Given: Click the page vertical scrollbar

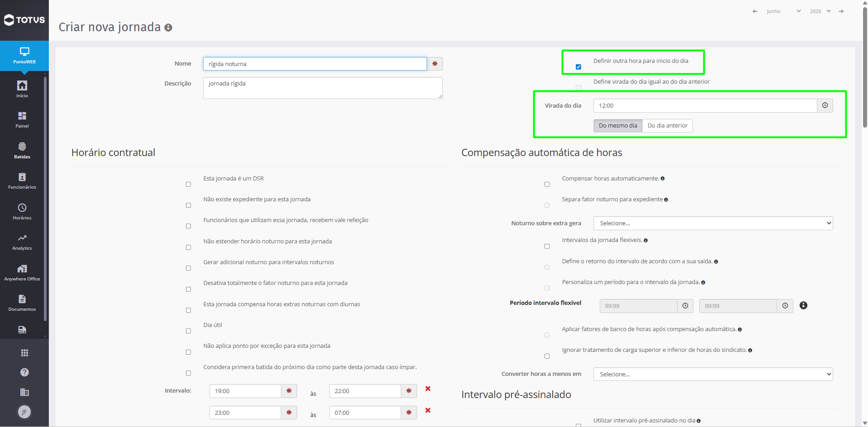Looking at the screenshot, I should tap(865, 68).
